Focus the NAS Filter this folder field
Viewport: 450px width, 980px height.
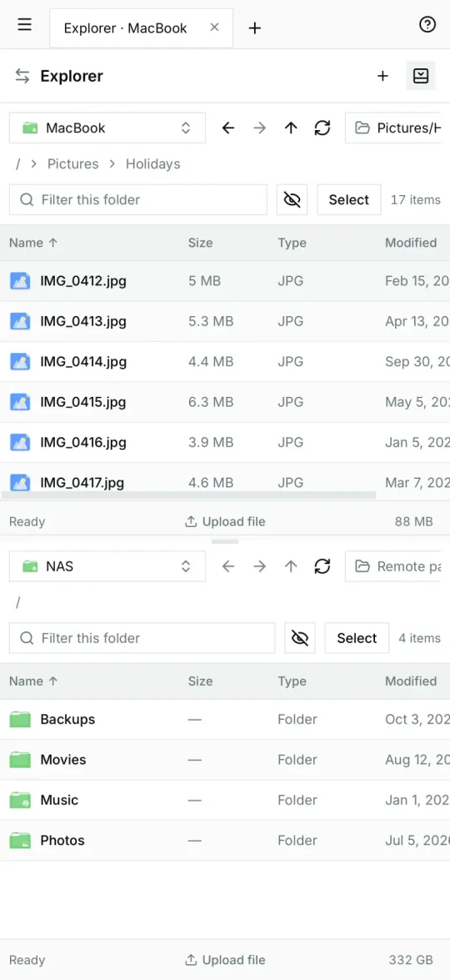click(x=142, y=638)
